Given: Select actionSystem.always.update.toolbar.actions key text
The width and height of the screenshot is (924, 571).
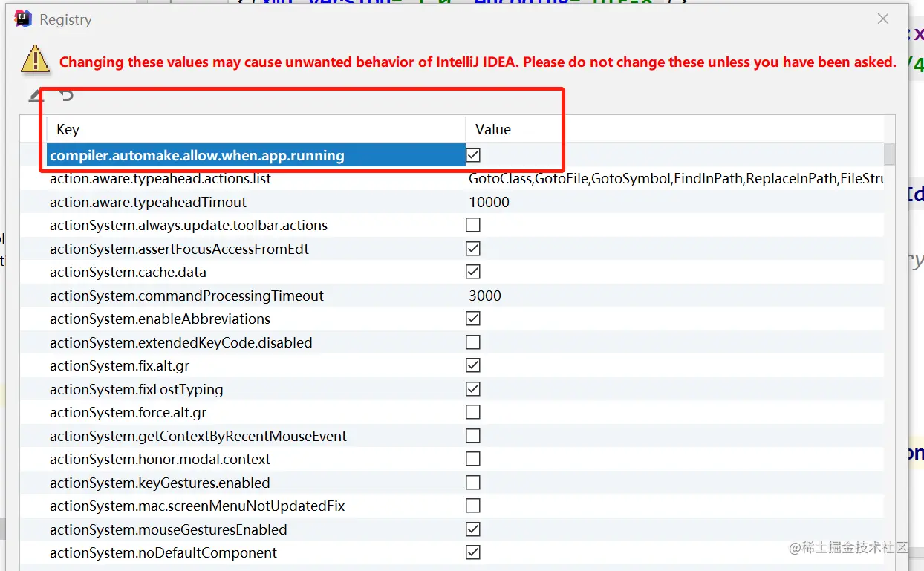Looking at the screenshot, I should pyautogui.click(x=189, y=225).
